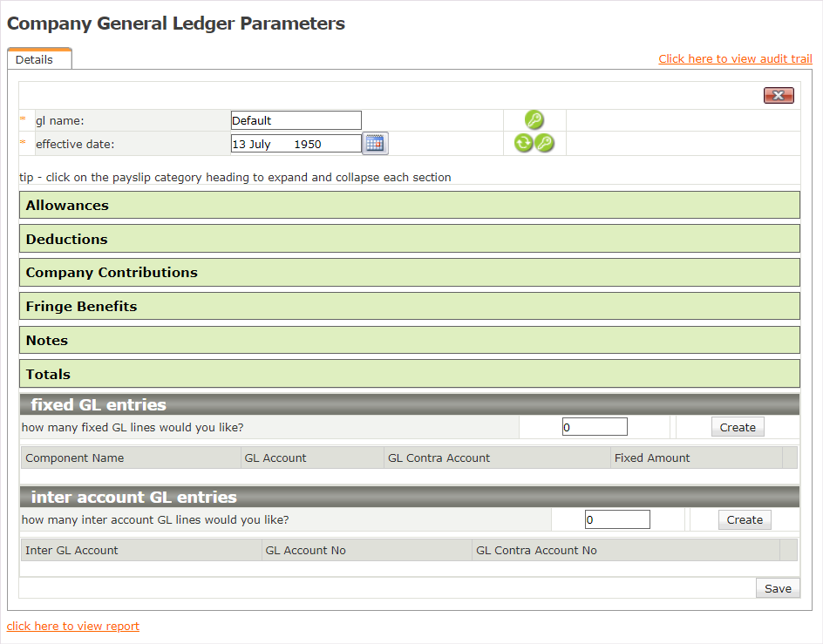The image size is (823, 644).
Task: Select the Details tab
Action: click(35, 60)
